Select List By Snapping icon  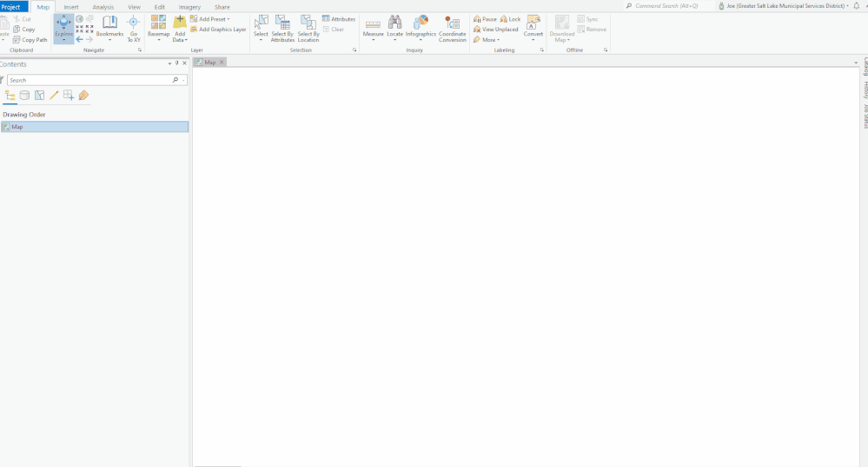[69, 96]
